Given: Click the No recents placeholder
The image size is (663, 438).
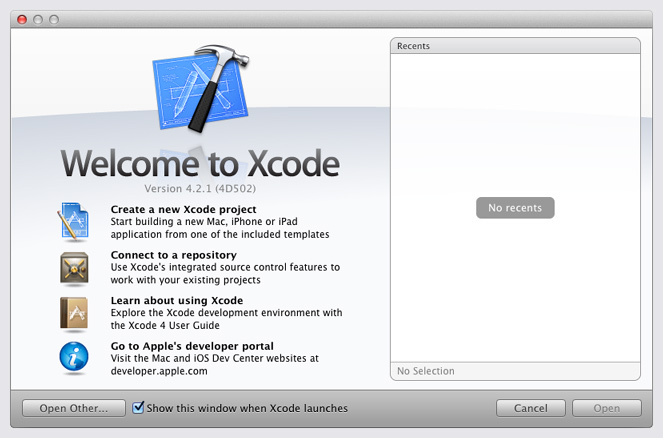Looking at the screenshot, I should [x=515, y=208].
